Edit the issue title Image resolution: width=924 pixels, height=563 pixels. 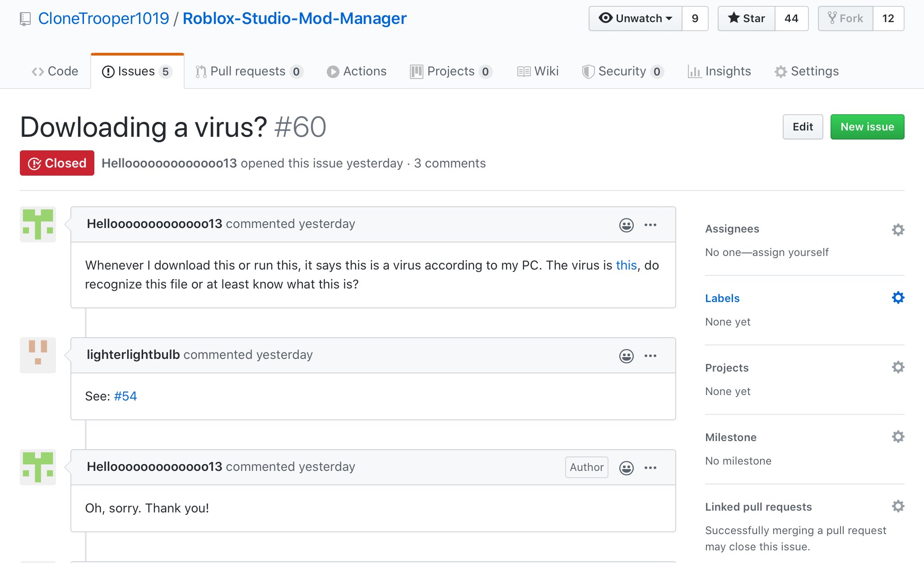(x=803, y=127)
